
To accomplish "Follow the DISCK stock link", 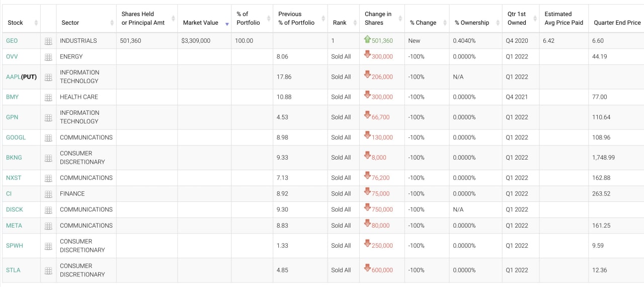I will (x=15, y=209).
